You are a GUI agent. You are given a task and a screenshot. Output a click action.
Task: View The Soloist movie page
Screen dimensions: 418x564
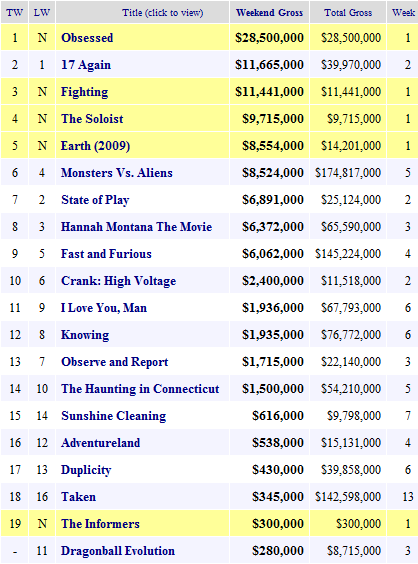[92, 119]
